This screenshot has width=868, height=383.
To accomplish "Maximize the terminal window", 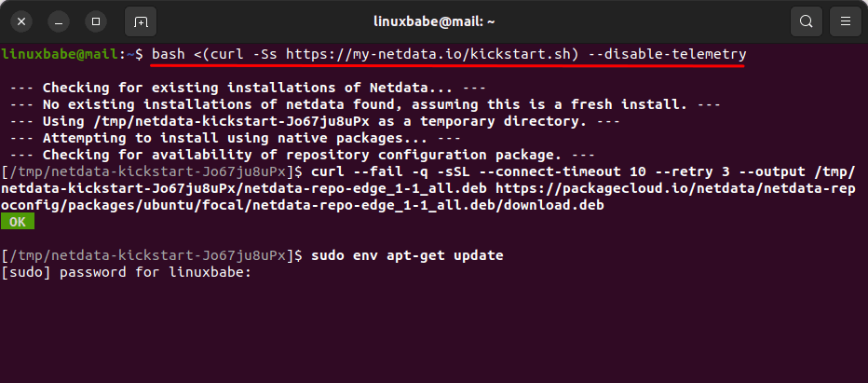I will click(x=94, y=21).
